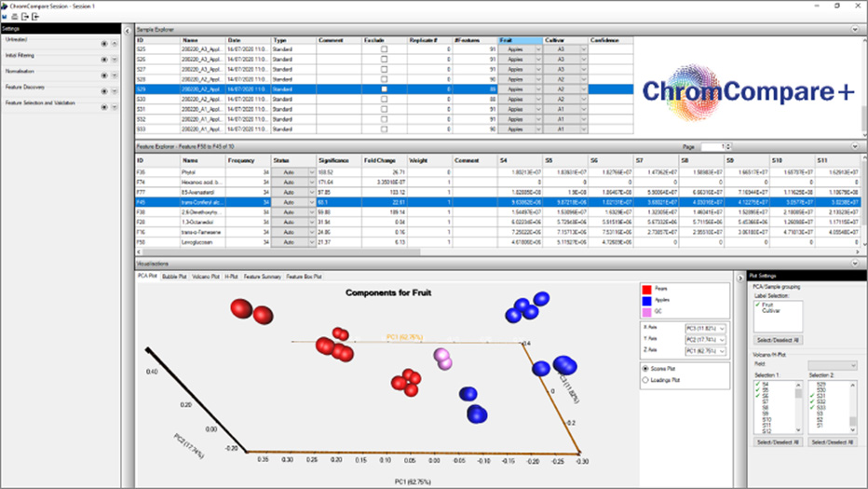Click the save icon in top toolbar
The height and width of the screenshot is (489, 868).
[x=5, y=17]
